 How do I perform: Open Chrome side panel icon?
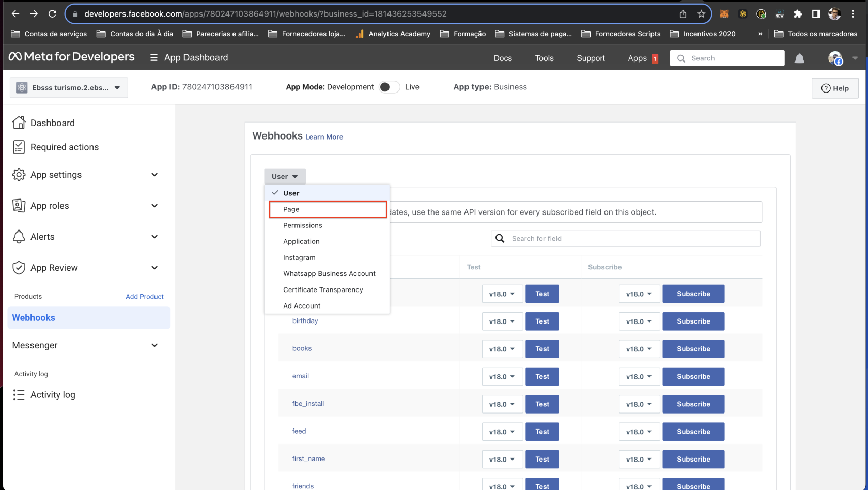click(x=816, y=14)
